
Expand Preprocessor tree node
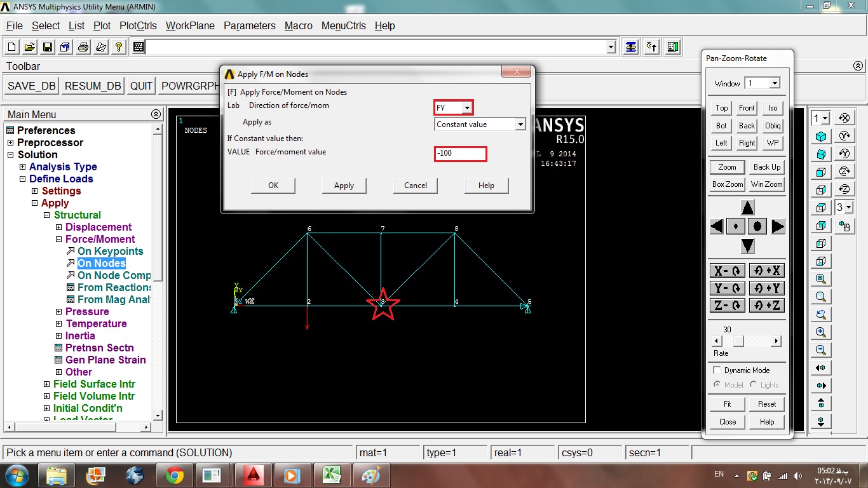[x=10, y=142]
